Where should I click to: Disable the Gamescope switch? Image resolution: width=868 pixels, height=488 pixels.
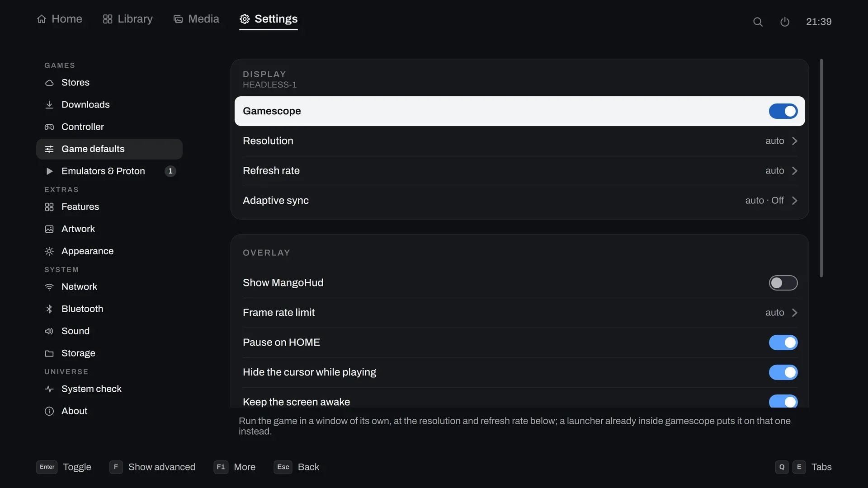pos(783,111)
